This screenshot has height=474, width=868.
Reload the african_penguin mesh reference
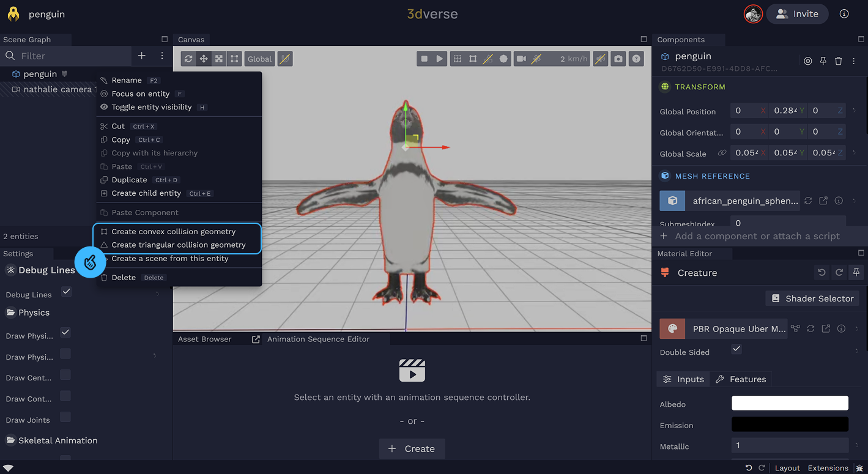[x=808, y=201]
